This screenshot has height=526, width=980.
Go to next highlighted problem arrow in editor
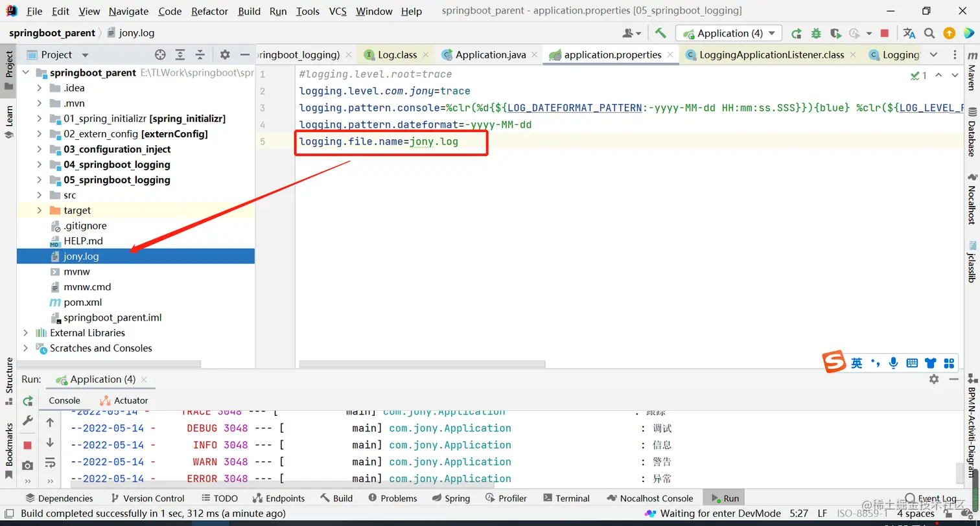point(954,75)
